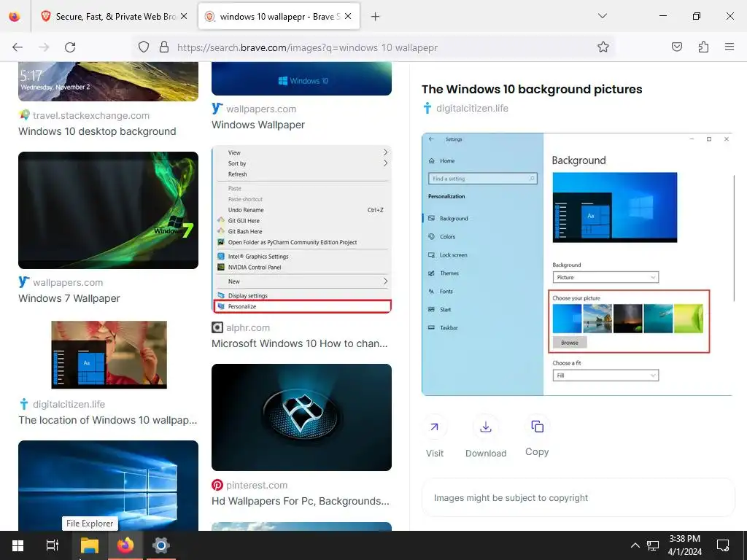Click Hd Wallpapers For Pc, Backgrounds caption
747x560 pixels.
point(301,501)
